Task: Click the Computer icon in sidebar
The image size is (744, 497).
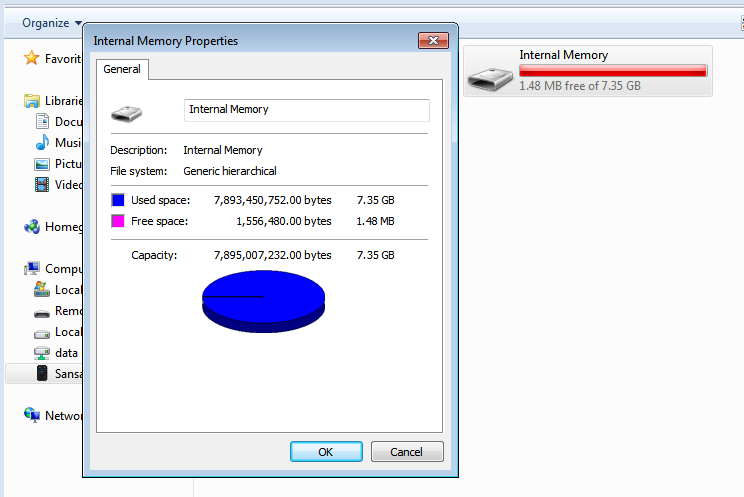Action: pos(32,269)
